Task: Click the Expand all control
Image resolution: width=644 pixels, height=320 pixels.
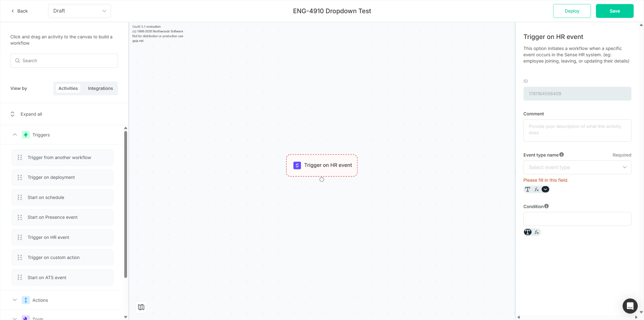Action: click(x=26, y=114)
